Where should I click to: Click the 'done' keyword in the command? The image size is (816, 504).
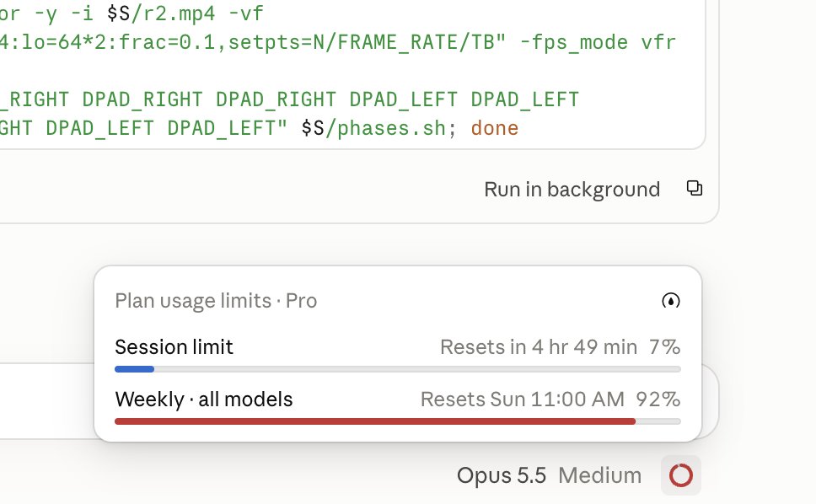[x=494, y=128]
